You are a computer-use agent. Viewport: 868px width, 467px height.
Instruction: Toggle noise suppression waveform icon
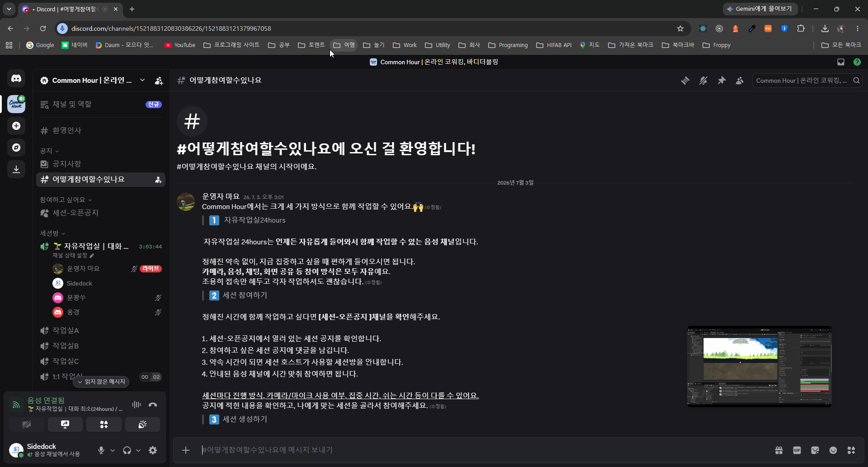137,405
